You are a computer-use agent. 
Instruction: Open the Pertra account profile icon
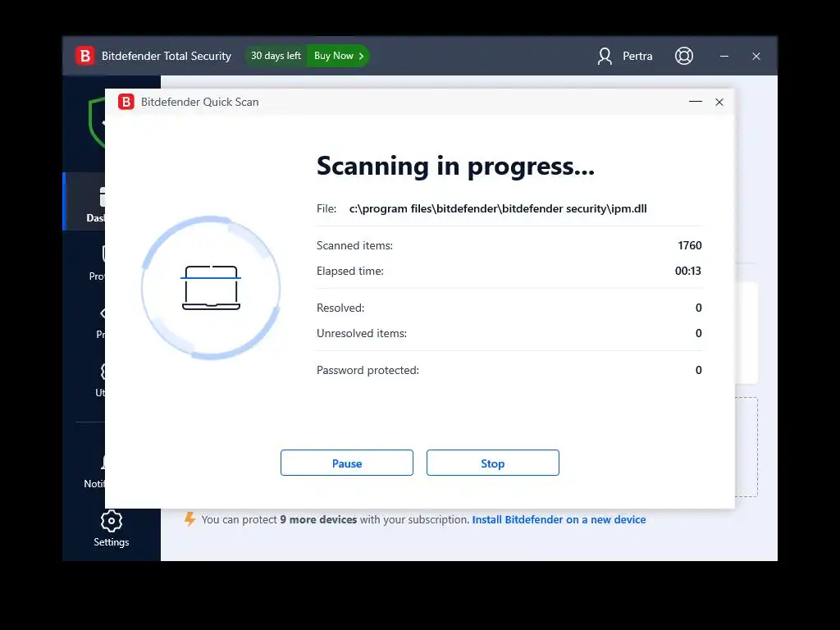point(605,56)
